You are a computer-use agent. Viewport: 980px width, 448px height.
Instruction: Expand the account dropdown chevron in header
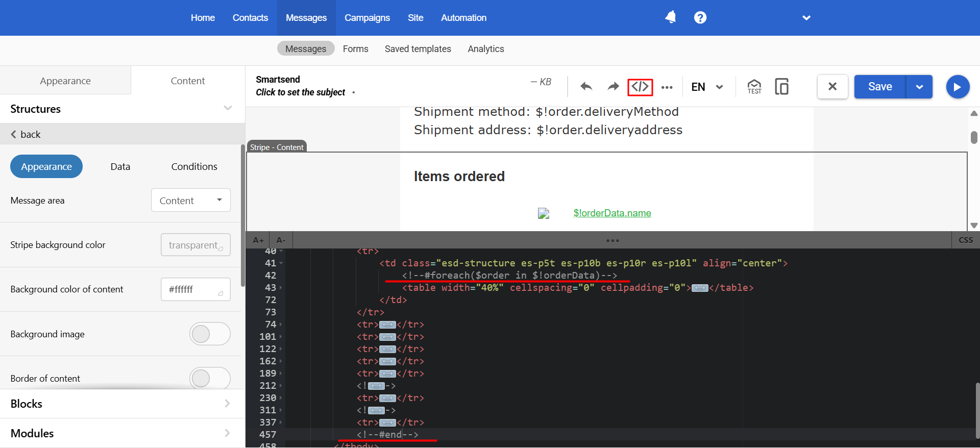click(x=806, y=18)
